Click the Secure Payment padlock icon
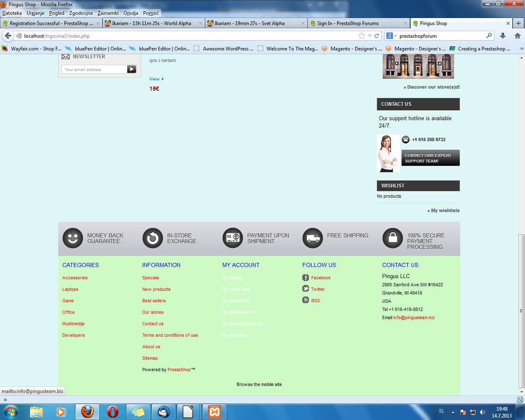The width and height of the screenshot is (525, 420). (393, 238)
